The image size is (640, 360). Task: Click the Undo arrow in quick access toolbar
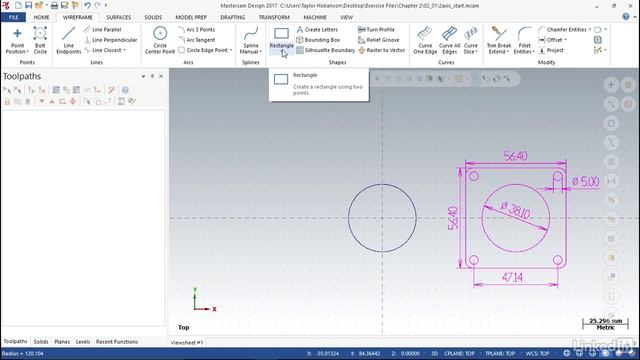click(x=87, y=5)
